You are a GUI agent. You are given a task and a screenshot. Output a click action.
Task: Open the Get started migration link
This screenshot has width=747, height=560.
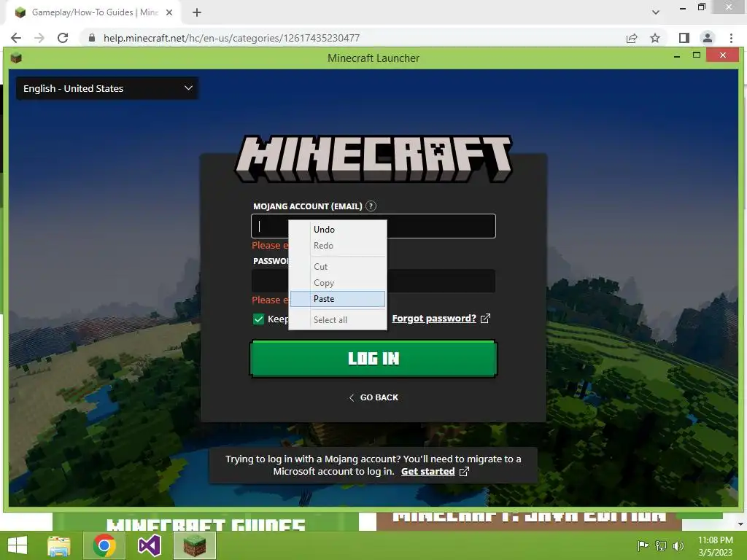427,472
